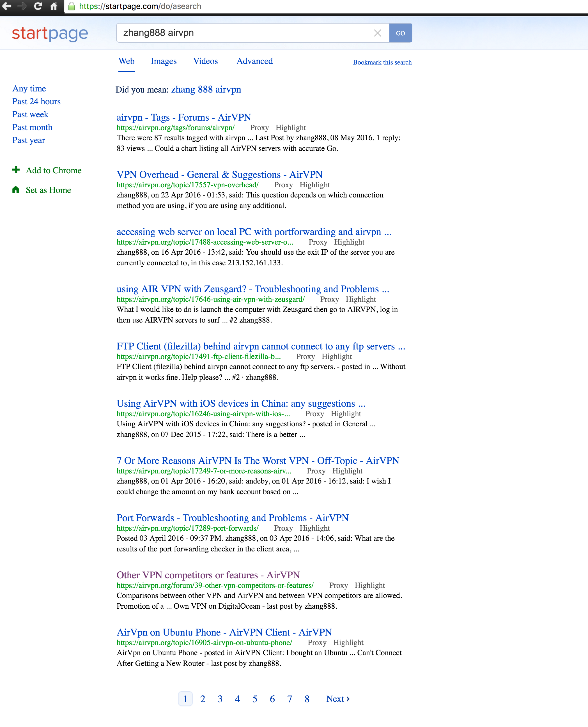
Task: Go to results page 8
Action: point(307,699)
